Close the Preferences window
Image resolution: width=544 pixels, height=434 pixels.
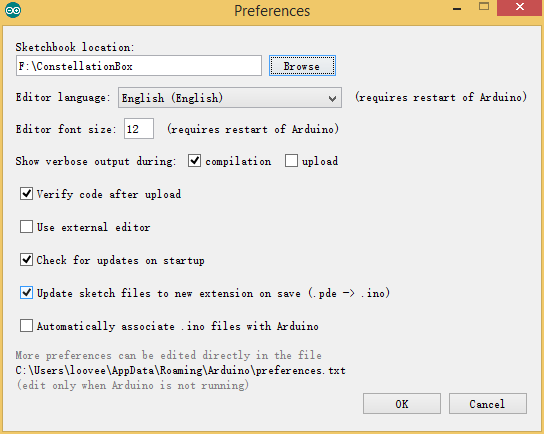tap(519, 7)
